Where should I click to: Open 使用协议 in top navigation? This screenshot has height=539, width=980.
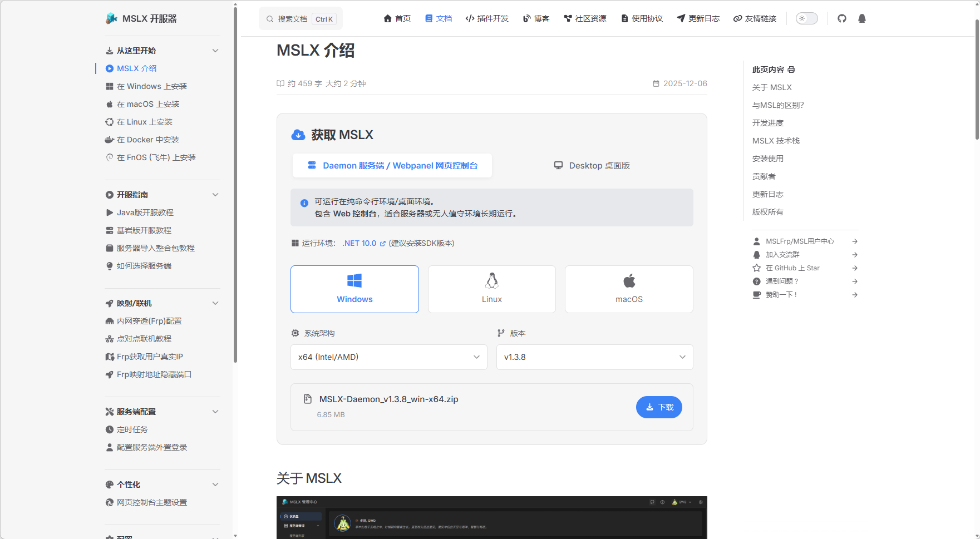[642, 18]
